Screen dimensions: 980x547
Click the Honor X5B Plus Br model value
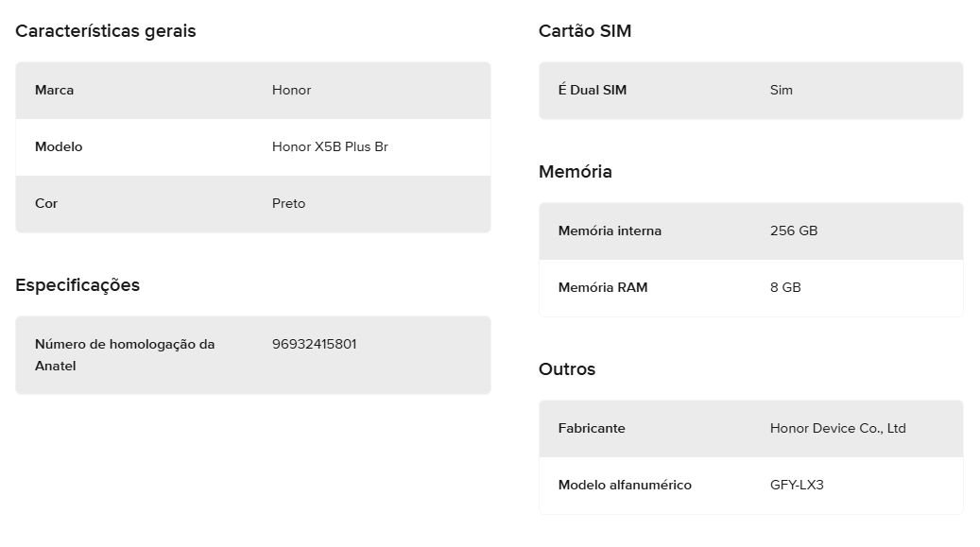330,147
